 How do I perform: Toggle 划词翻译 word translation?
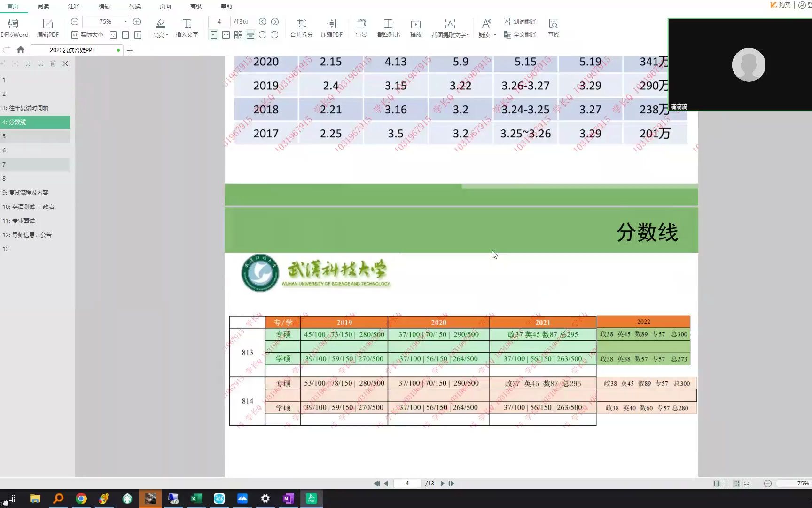[x=520, y=21]
